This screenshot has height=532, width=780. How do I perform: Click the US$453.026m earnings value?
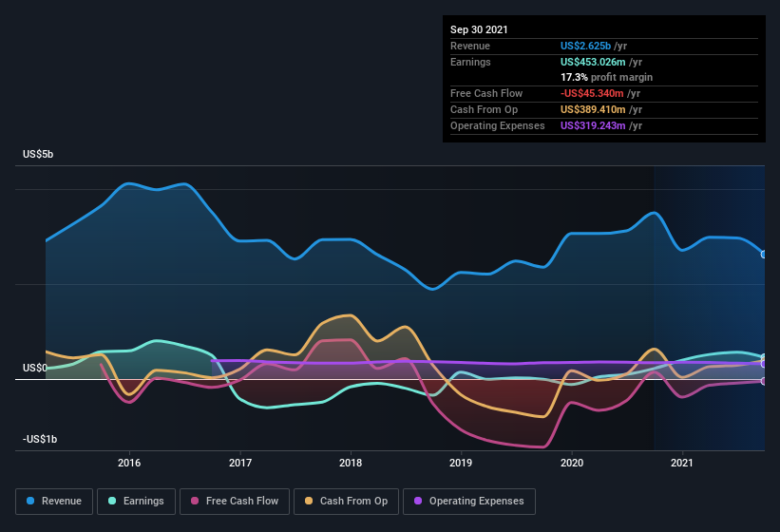click(593, 62)
